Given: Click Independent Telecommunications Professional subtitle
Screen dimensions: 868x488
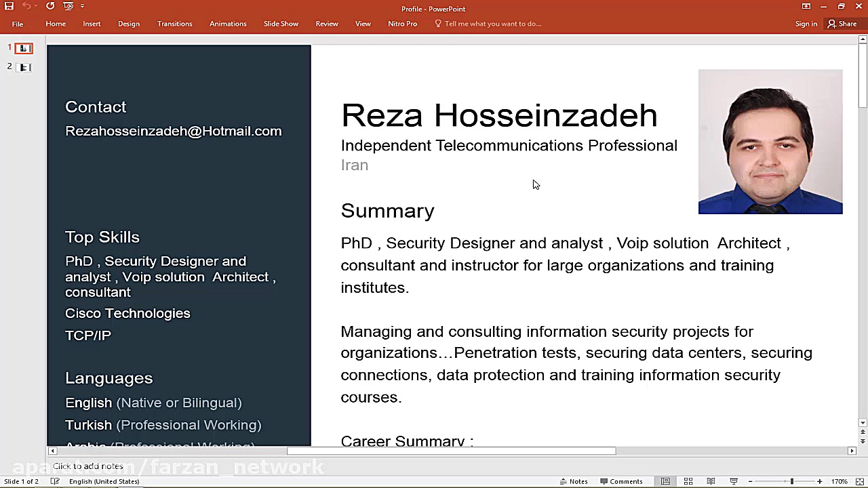Looking at the screenshot, I should (x=509, y=145).
